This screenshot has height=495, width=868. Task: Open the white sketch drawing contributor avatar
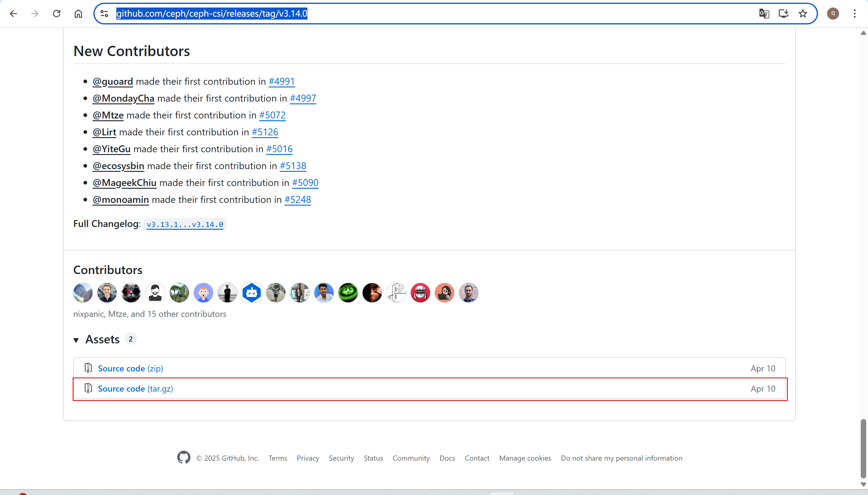tap(396, 293)
